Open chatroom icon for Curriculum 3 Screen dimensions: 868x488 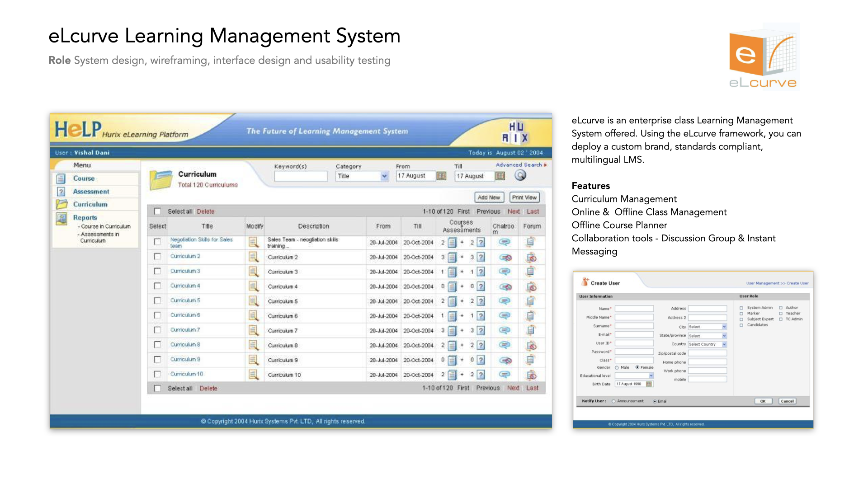click(505, 272)
